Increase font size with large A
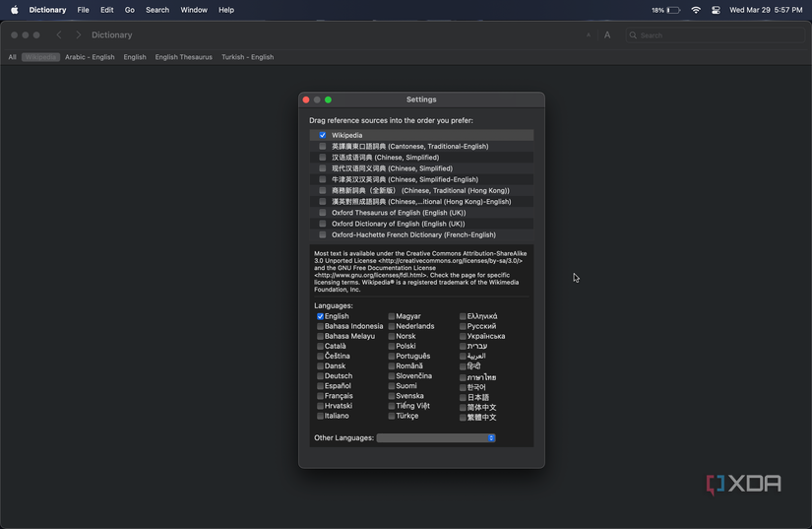 607,35
